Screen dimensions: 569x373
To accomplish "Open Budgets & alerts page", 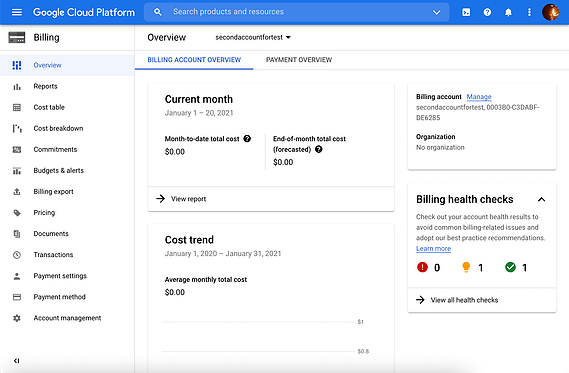I will coord(67,171).
